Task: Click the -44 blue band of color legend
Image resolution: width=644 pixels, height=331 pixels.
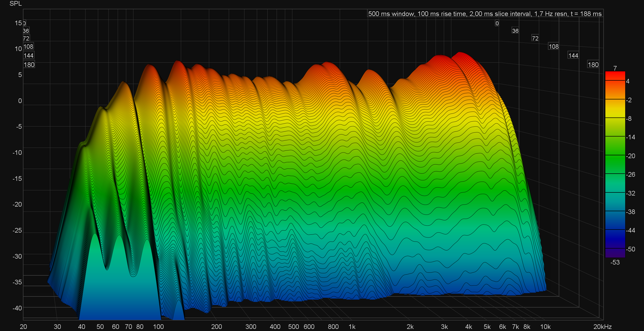Action: click(615, 230)
